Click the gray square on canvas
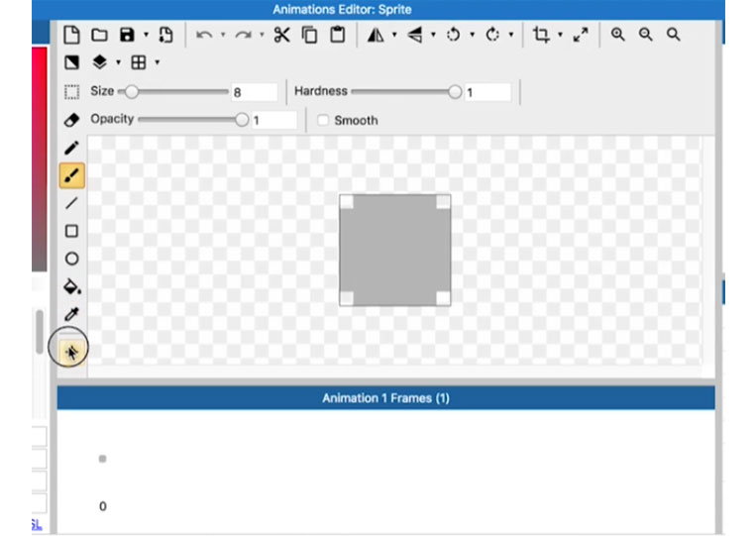Viewport: 756px width, 536px height. (395, 250)
